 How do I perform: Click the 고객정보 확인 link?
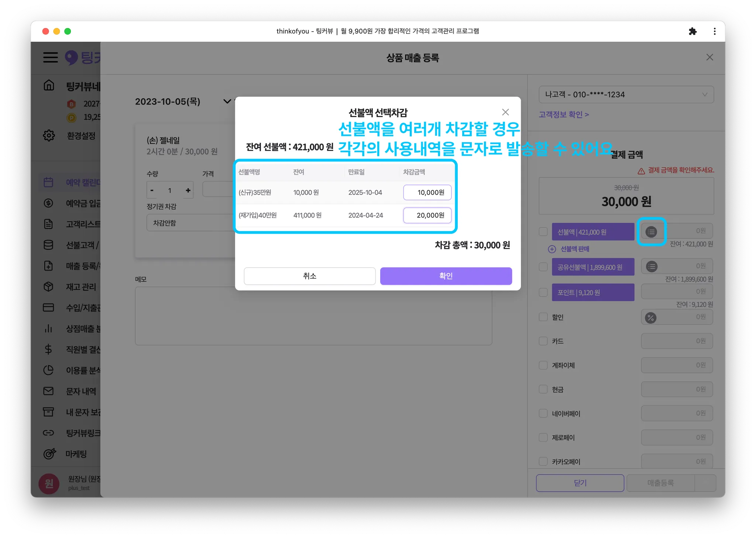[x=564, y=114]
